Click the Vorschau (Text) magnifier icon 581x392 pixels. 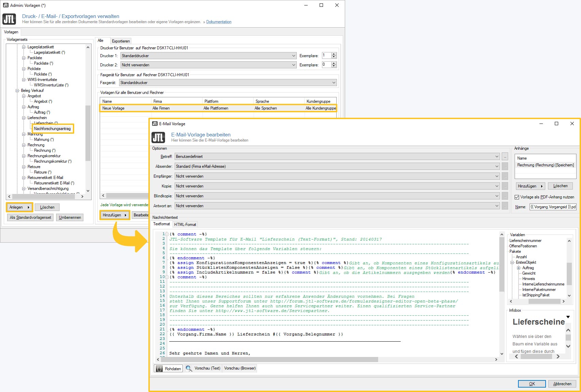[x=189, y=369]
